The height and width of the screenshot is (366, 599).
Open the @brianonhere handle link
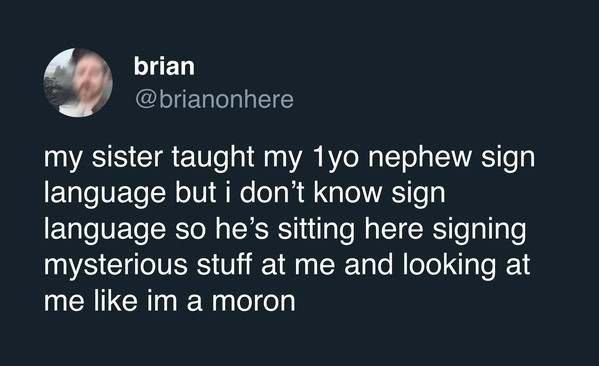(x=215, y=99)
